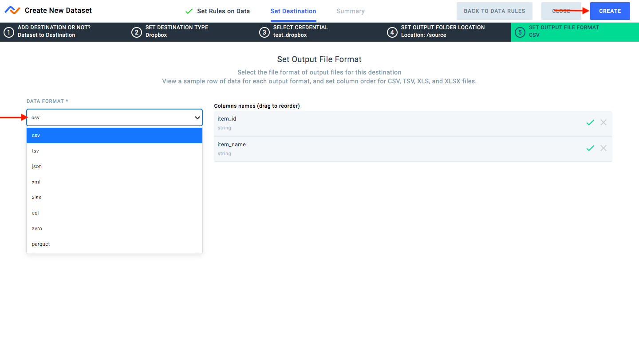The image size is (639, 364).
Task: Click Columns names (drag to reorder) label
Action: (257, 106)
